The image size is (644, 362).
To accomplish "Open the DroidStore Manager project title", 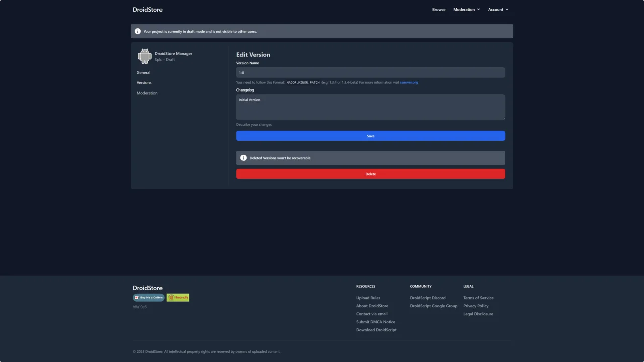I will coord(174,53).
